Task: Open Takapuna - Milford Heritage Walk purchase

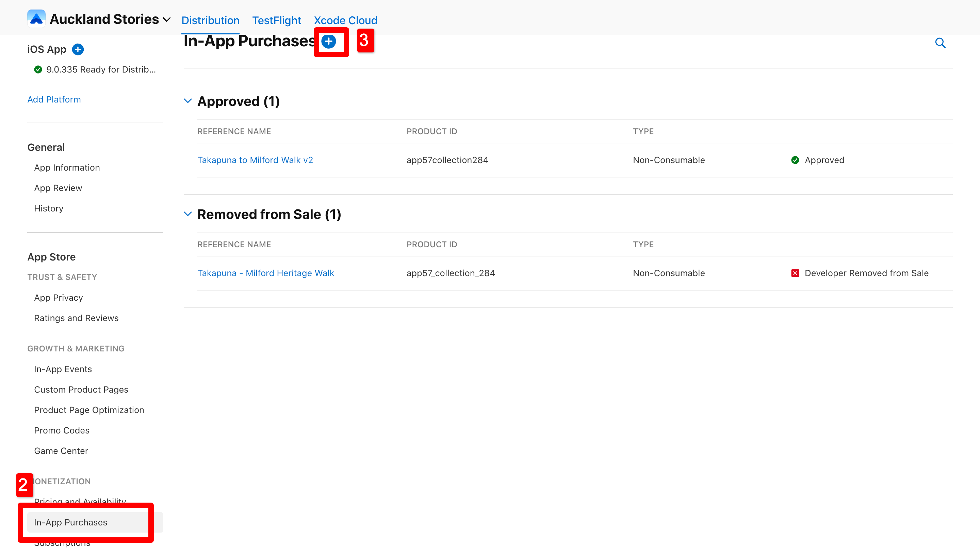Action: coord(265,273)
